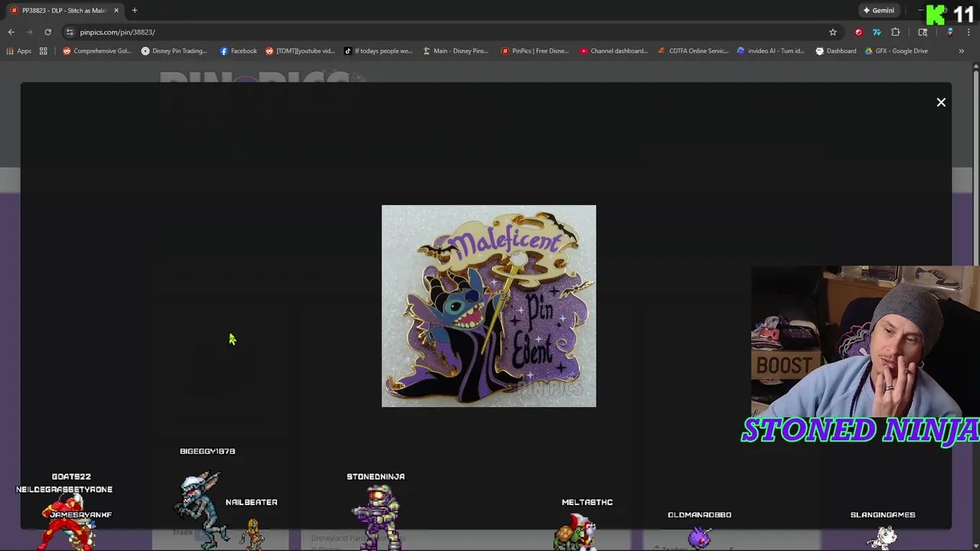Close the PP38823 browser tab
Screen dimensions: 980x551
[x=116, y=11]
